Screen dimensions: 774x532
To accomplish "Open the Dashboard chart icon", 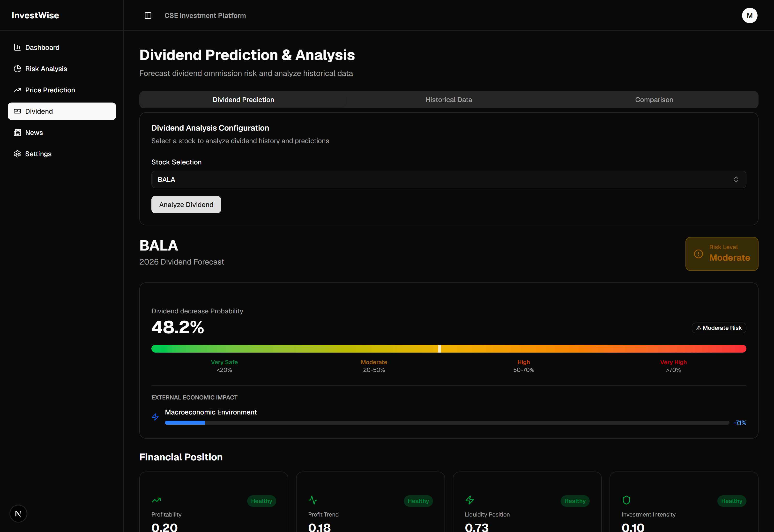I will click(x=17, y=47).
